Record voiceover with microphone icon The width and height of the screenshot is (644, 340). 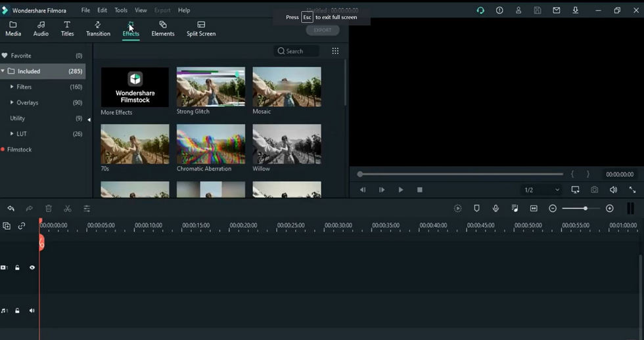(495, 209)
